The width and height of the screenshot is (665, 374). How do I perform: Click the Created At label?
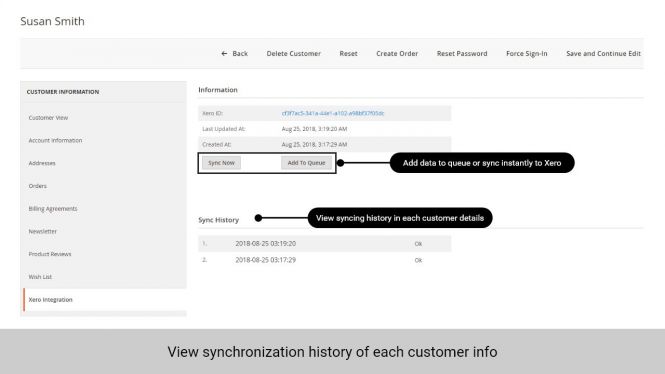click(x=217, y=145)
